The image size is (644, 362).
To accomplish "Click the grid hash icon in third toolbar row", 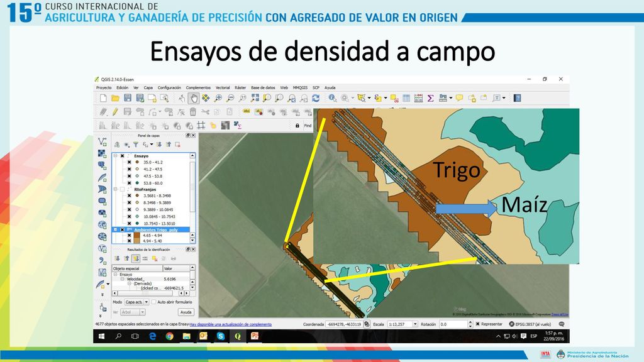I will pyautogui.click(x=201, y=125).
